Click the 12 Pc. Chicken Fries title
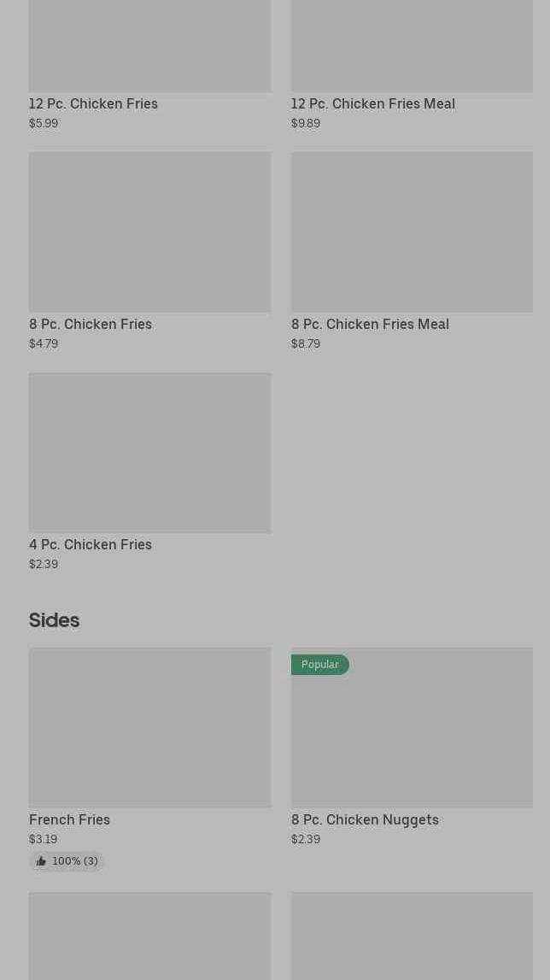 (93, 103)
